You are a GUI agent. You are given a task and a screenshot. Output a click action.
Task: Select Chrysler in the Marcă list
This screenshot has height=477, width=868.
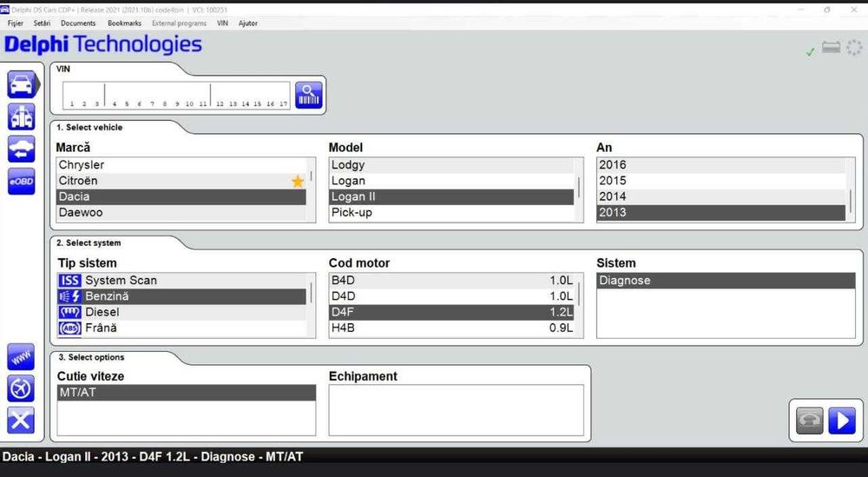click(x=181, y=165)
